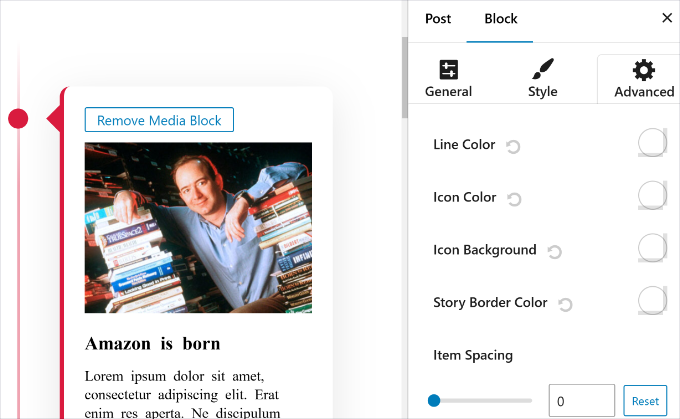The image size is (680, 419).
Task: Open the Icon Background color swatch
Action: [x=652, y=248]
